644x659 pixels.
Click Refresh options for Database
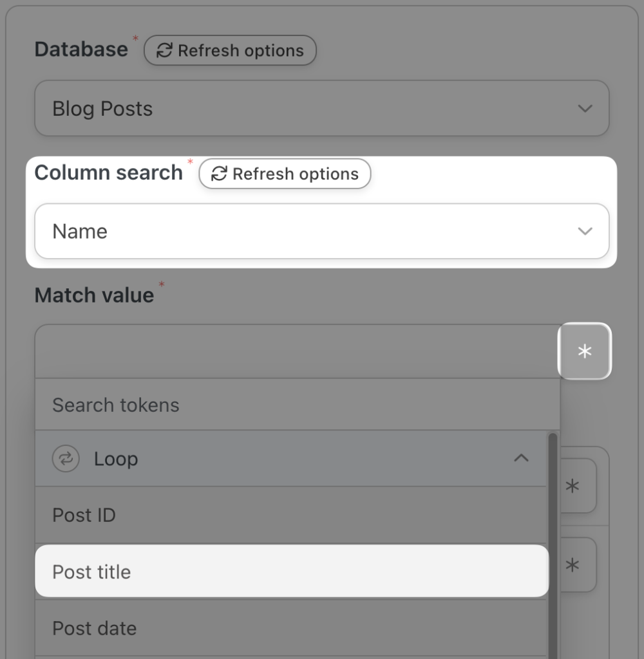pyautogui.click(x=231, y=50)
